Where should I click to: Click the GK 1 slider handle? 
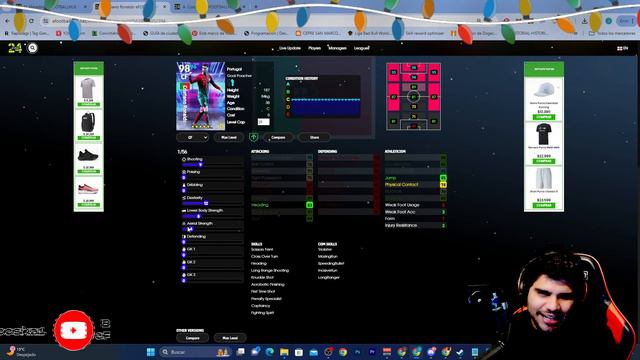(x=184, y=255)
